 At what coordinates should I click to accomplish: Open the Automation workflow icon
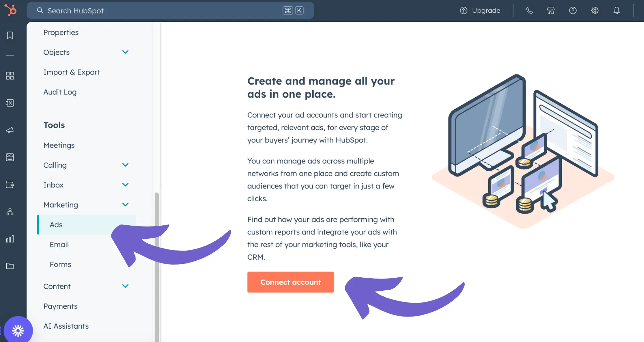pos(10,212)
